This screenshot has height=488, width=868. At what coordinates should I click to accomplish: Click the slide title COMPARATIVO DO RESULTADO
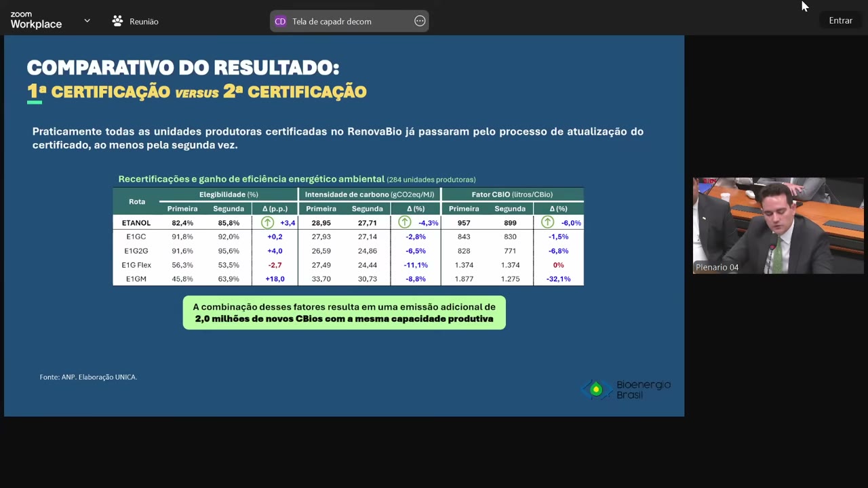click(x=183, y=68)
